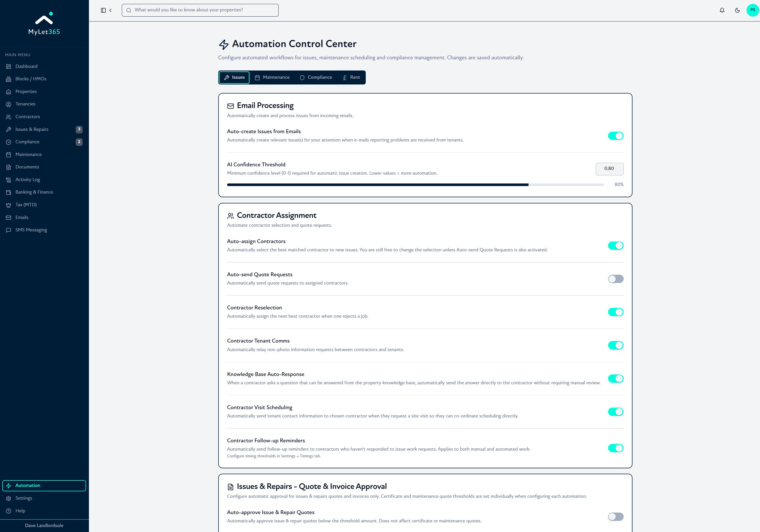760x532 pixels.
Task: Open the Help page
Action: pos(44,511)
